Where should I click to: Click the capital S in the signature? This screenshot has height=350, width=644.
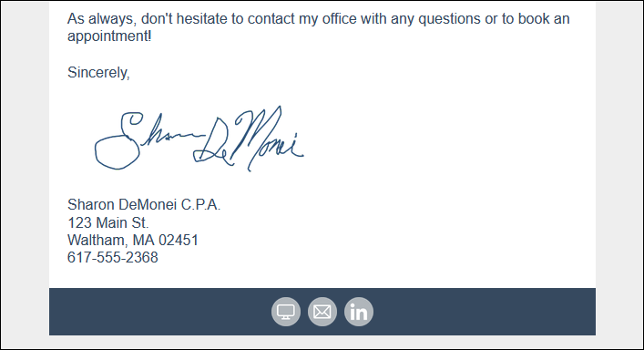tap(119, 141)
